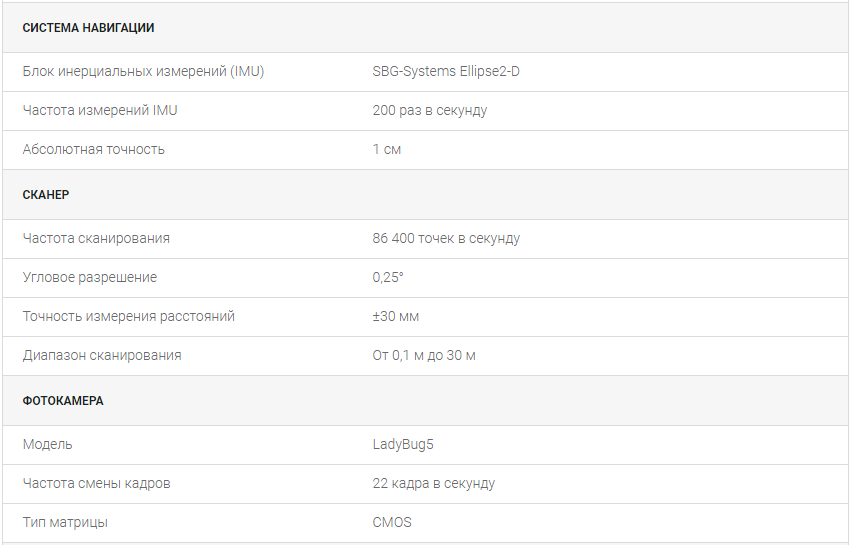Click the 1 см accuracy value
The width and height of the screenshot is (849, 545).
point(387,149)
